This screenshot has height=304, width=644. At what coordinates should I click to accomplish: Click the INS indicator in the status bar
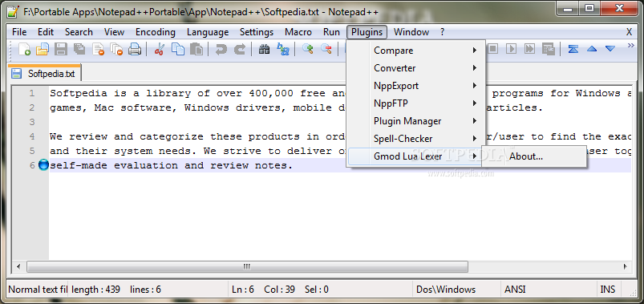(x=608, y=290)
